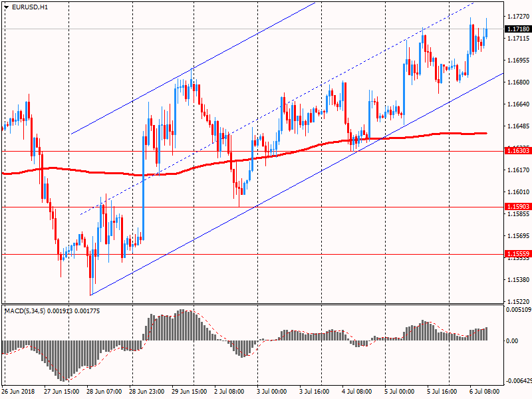Click the price scale value 1.15855
The width and height of the screenshot is (532, 399).
click(519, 214)
